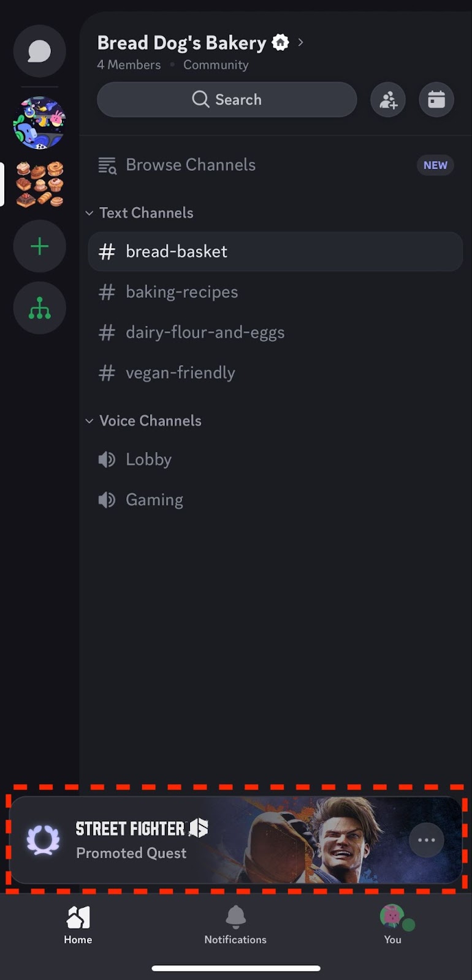Open the vegan-friendly text channel

click(x=180, y=373)
